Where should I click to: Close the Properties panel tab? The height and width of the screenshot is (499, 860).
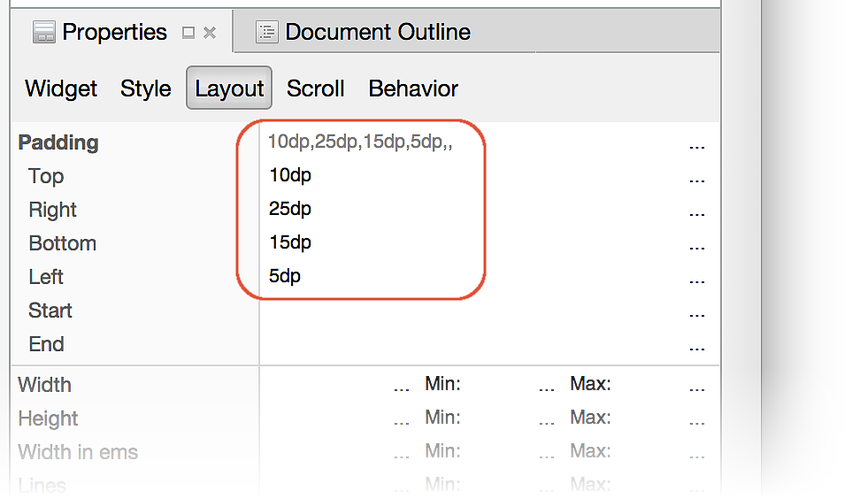tap(210, 32)
